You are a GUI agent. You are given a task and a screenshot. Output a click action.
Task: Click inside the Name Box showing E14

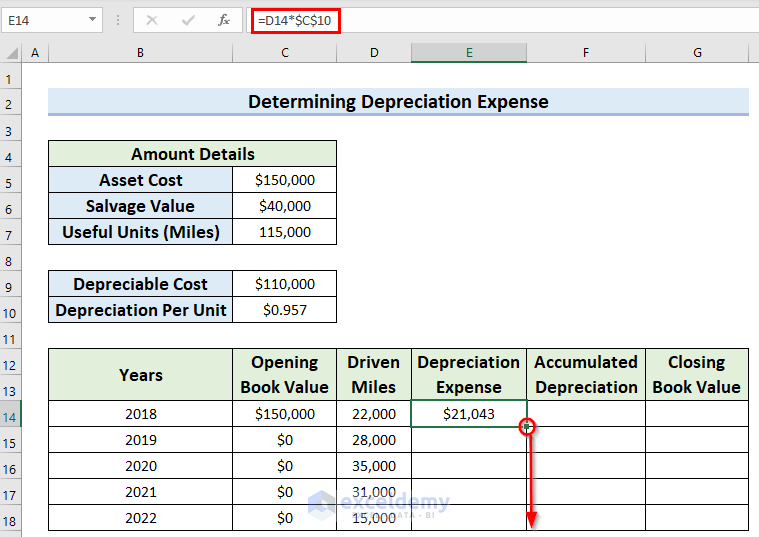[45, 20]
